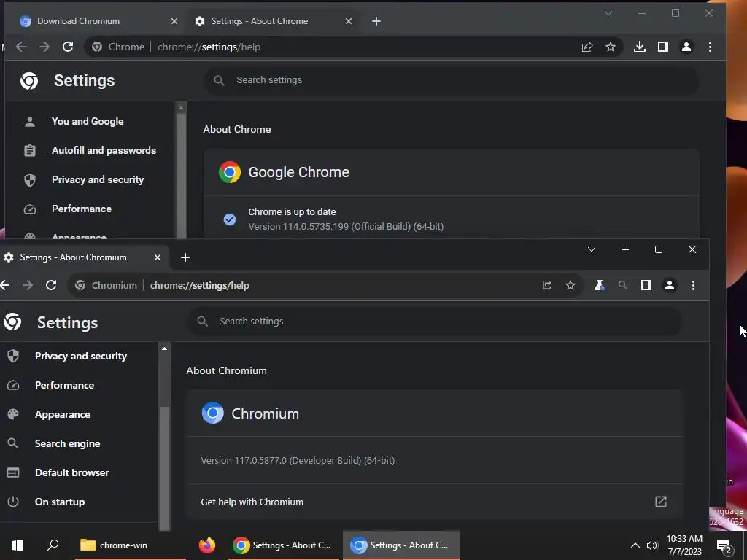
Task: Open profile menu in Chromium window
Action: (670, 285)
